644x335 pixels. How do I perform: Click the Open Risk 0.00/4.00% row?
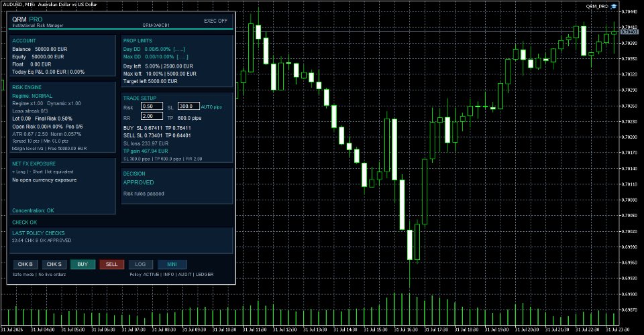(x=47, y=127)
